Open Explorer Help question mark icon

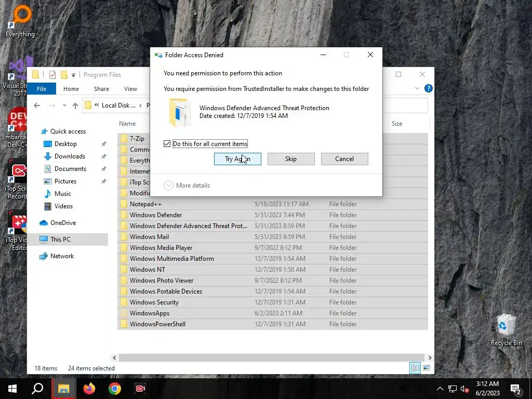429,88
